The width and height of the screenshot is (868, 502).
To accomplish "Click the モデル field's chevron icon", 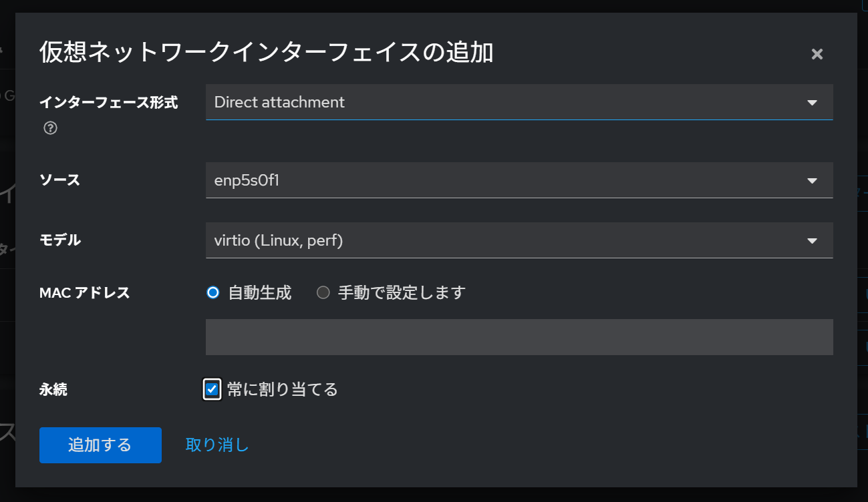I will [x=813, y=240].
